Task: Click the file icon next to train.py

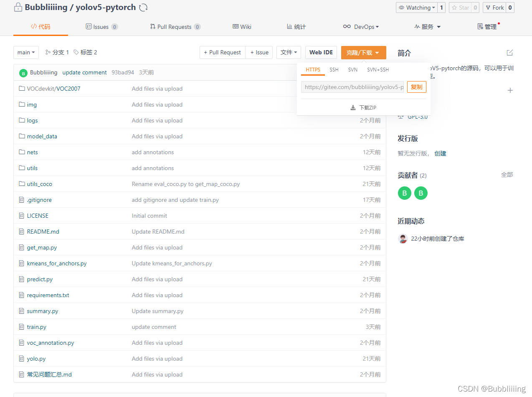Action: pos(22,327)
